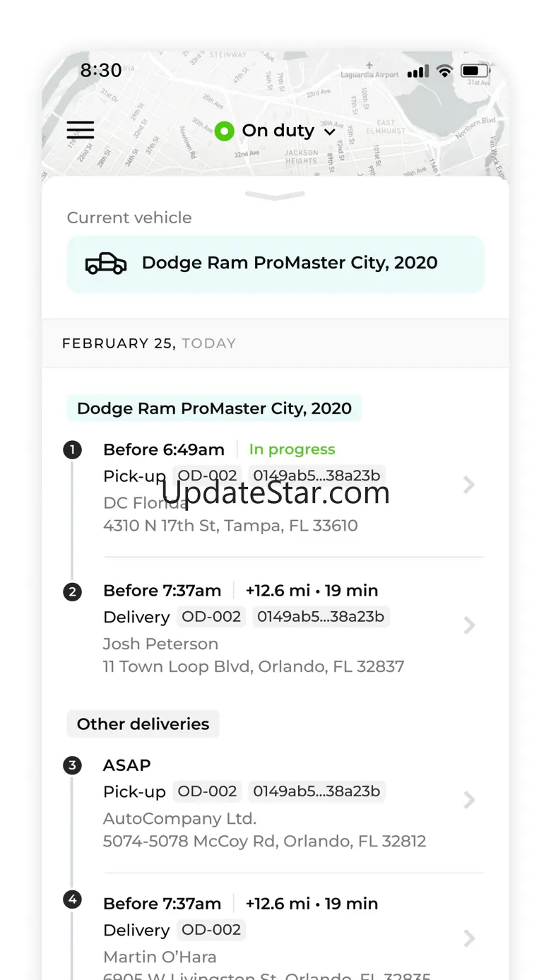Click the stop number 2 marker
Image resolution: width=551 pixels, height=980 pixels.
point(72,591)
